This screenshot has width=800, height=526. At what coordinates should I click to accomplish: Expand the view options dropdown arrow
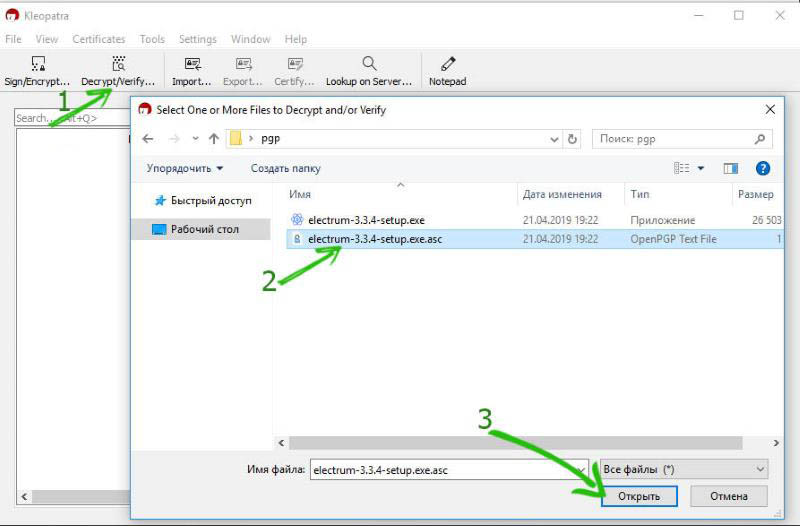(701, 168)
